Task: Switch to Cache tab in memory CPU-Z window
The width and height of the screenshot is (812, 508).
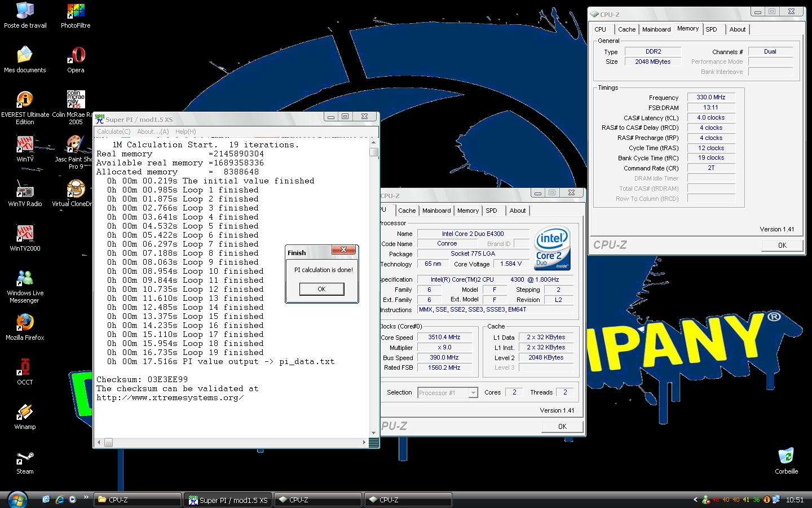Action: tap(626, 29)
